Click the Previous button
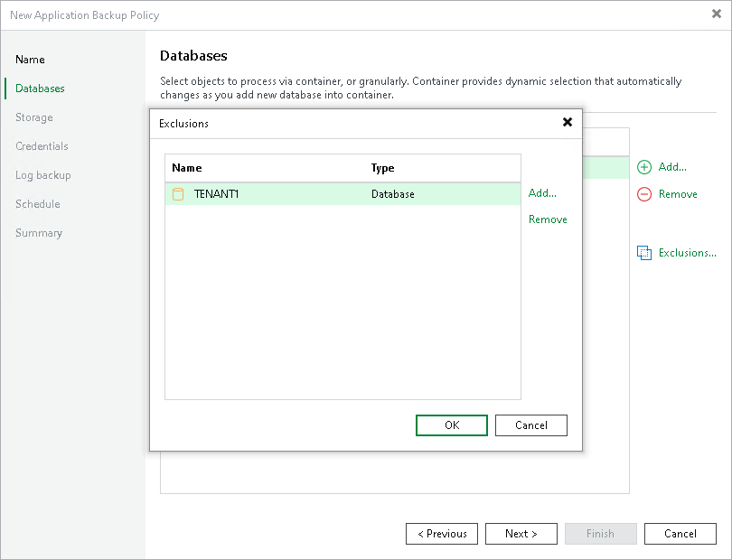Screen dimensions: 732x560 point(441,534)
